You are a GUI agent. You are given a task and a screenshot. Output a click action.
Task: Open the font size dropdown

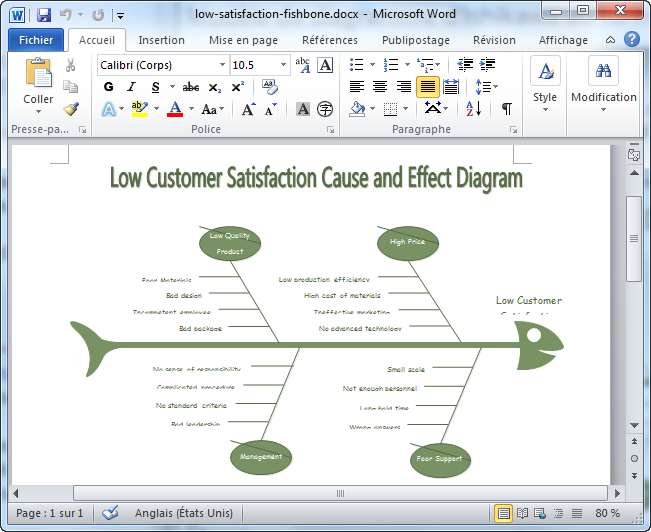point(283,65)
